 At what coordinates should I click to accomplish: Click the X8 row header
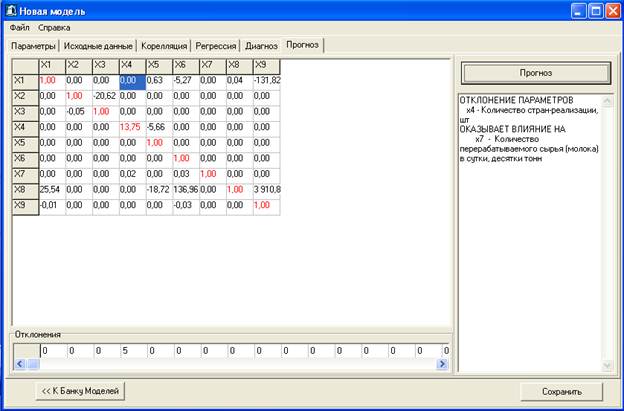(x=25, y=191)
